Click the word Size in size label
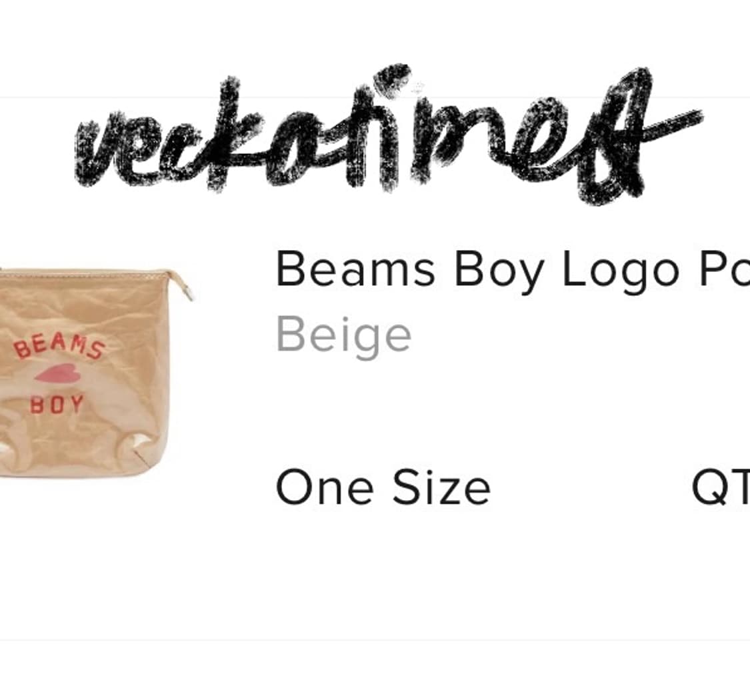The width and height of the screenshot is (750, 700). tap(441, 487)
